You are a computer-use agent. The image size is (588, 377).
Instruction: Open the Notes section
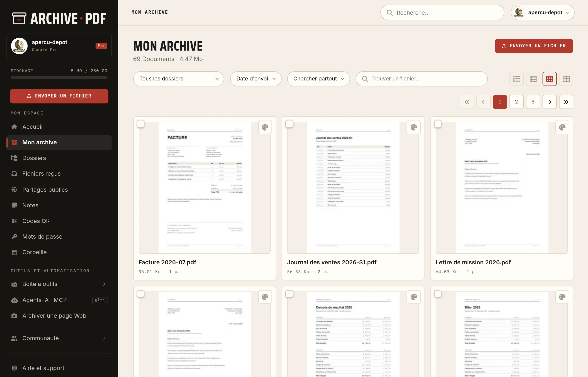[x=59, y=205]
